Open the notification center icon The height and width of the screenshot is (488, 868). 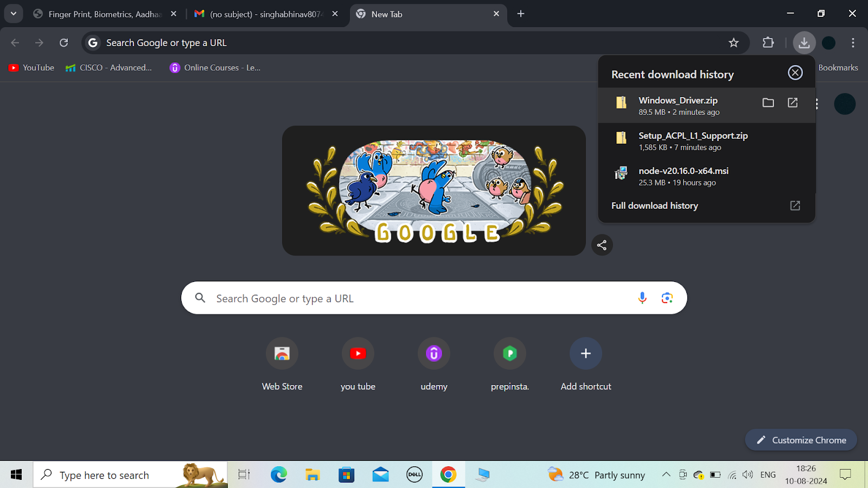coord(845,475)
